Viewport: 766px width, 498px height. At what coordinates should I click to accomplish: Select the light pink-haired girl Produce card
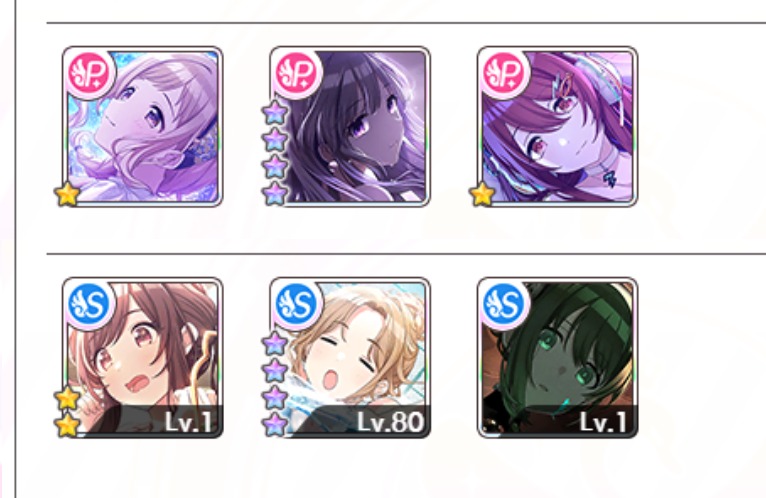click(x=143, y=127)
